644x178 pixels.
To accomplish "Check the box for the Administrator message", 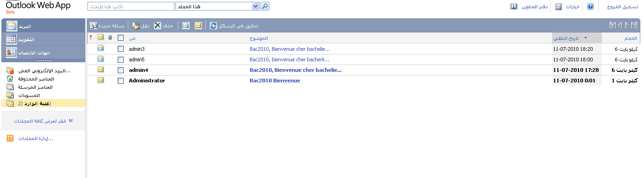I will click(120, 81).
